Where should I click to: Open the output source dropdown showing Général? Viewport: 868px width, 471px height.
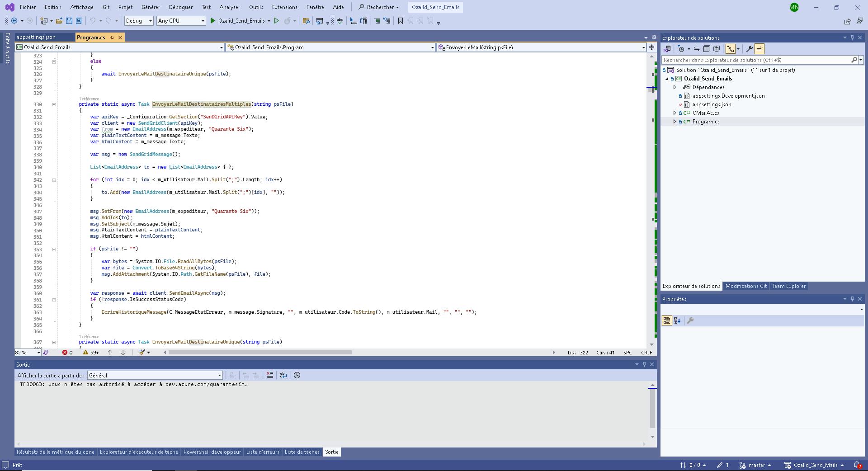pyautogui.click(x=155, y=375)
